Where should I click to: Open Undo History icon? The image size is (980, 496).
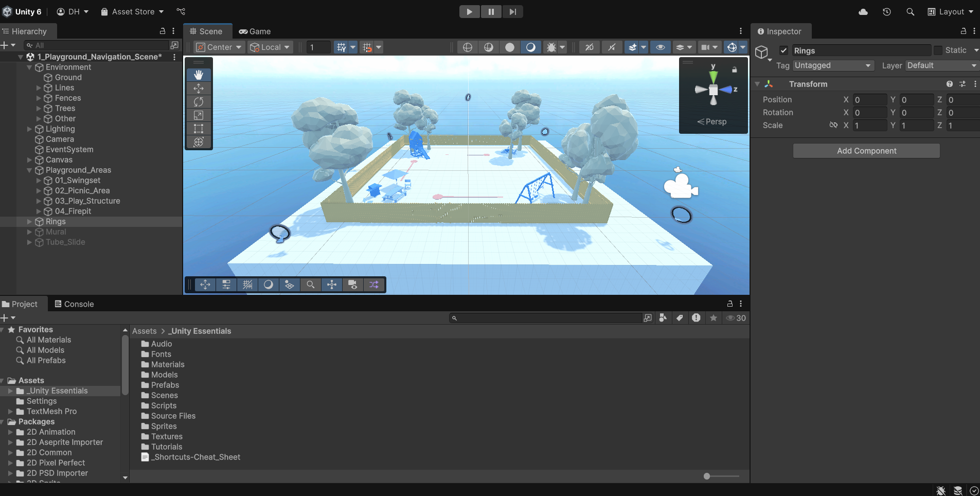(886, 12)
